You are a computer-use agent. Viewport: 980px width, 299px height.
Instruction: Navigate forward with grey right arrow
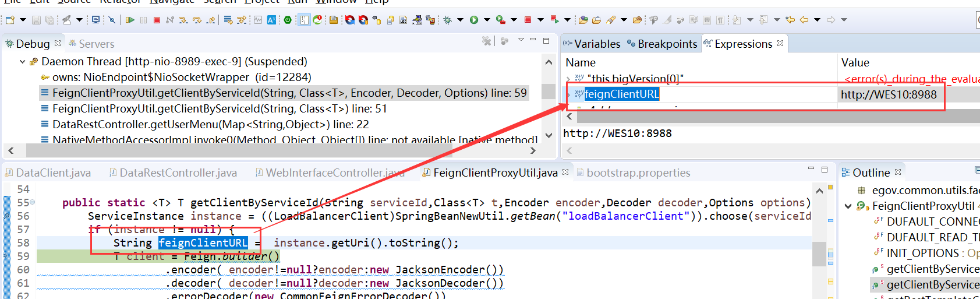(x=831, y=20)
